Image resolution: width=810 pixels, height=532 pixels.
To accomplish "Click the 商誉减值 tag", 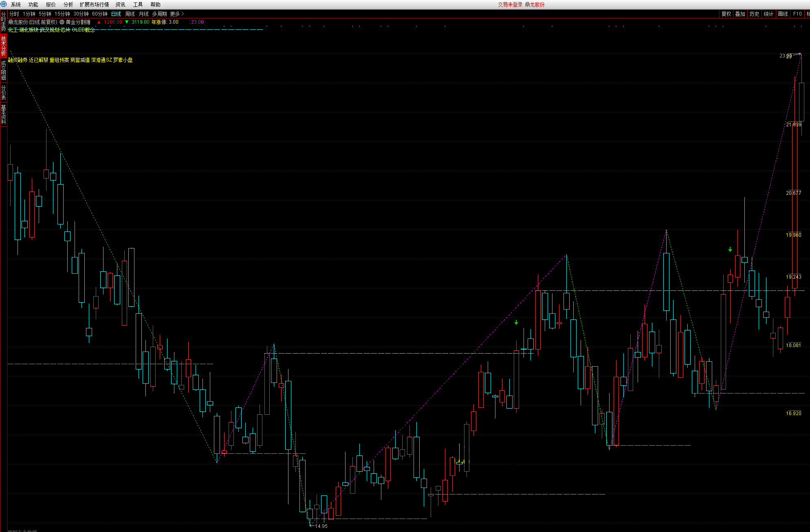I will (80, 60).
